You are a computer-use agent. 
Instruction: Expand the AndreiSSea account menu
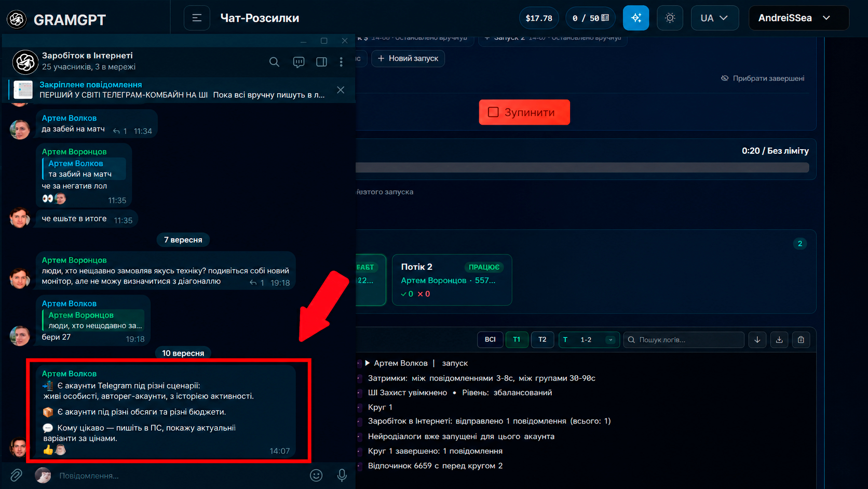(798, 18)
